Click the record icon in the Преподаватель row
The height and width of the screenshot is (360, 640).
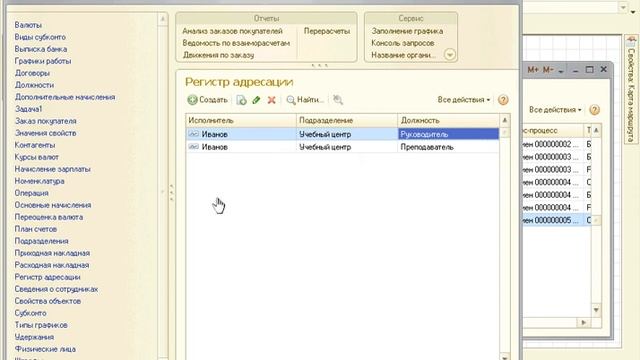193,147
